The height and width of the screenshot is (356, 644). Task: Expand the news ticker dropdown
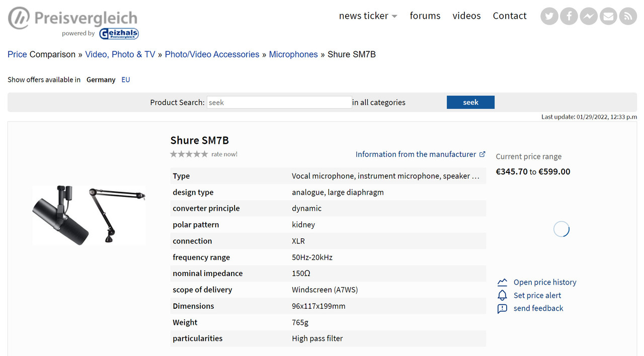368,16
